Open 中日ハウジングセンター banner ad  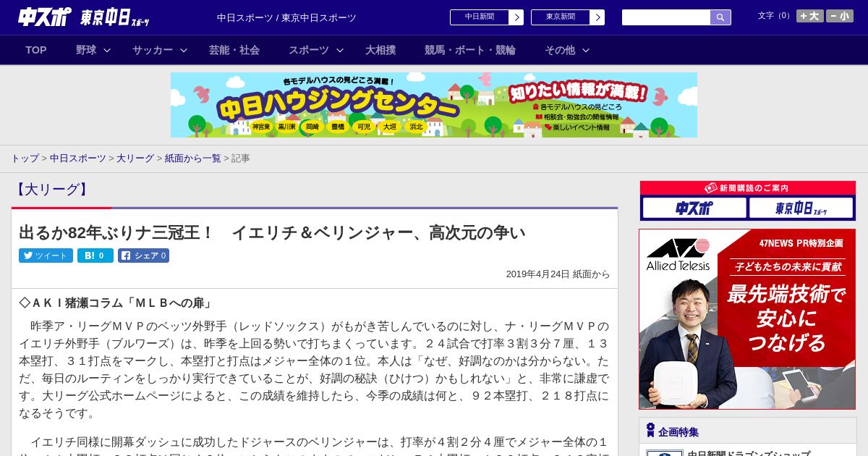coord(434,105)
